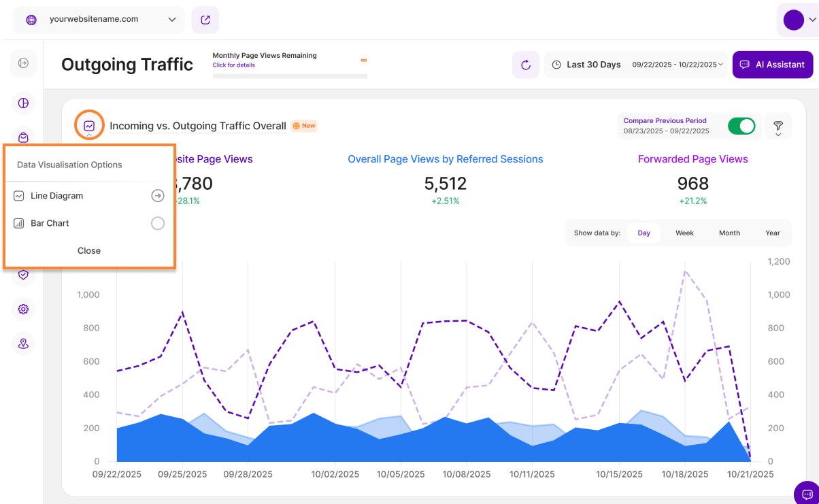The width and height of the screenshot is (819, 504).
Task: Select the Line Diagram option
Action: tap(57, 196)
